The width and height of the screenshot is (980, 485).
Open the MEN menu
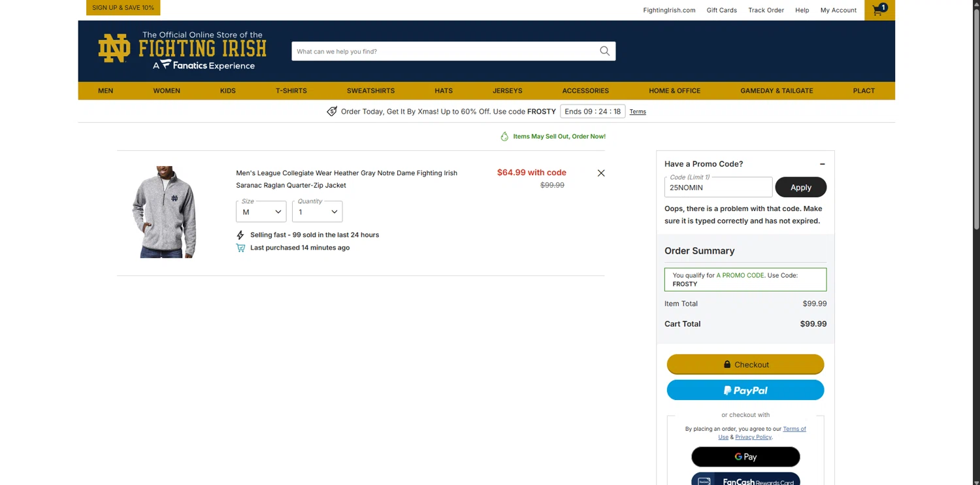click(x=106, y=91)
